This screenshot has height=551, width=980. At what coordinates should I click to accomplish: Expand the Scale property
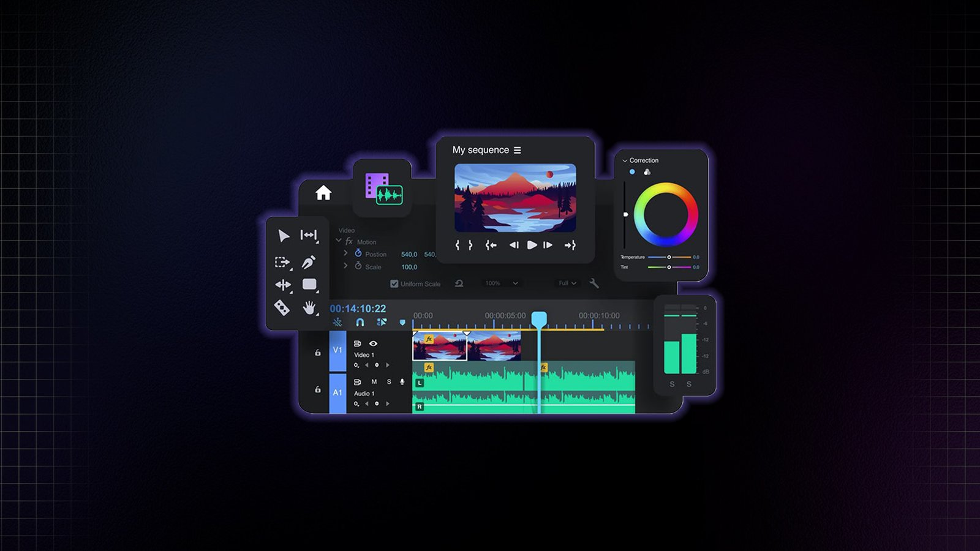[x=345, y=266]
